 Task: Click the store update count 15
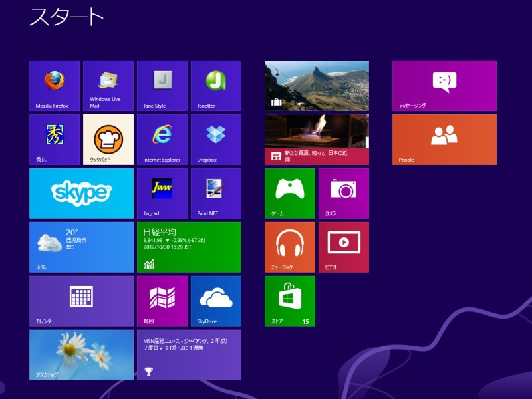pyautogui.click(x=306, y=321)
